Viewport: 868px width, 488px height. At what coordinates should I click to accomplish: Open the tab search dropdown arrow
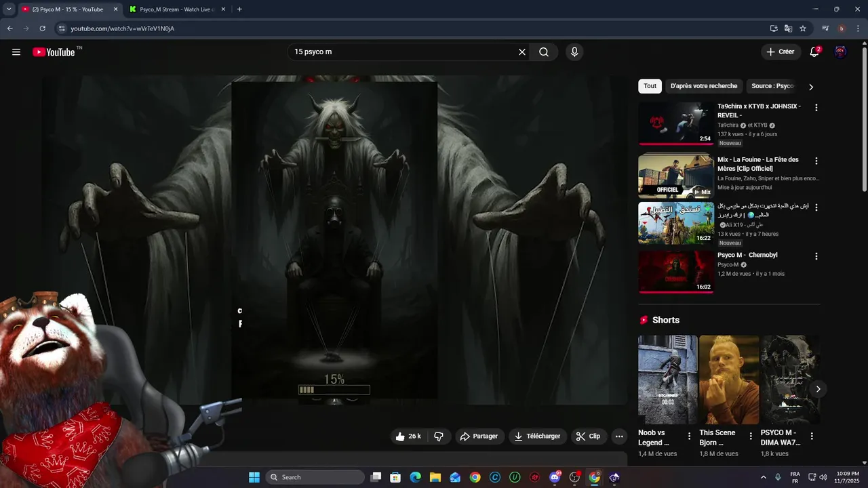pos(9,9)
